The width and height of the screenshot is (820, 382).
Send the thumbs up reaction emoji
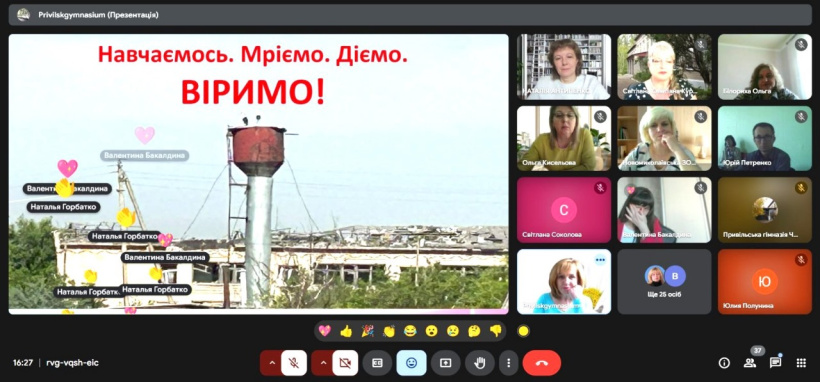(346, 331)
